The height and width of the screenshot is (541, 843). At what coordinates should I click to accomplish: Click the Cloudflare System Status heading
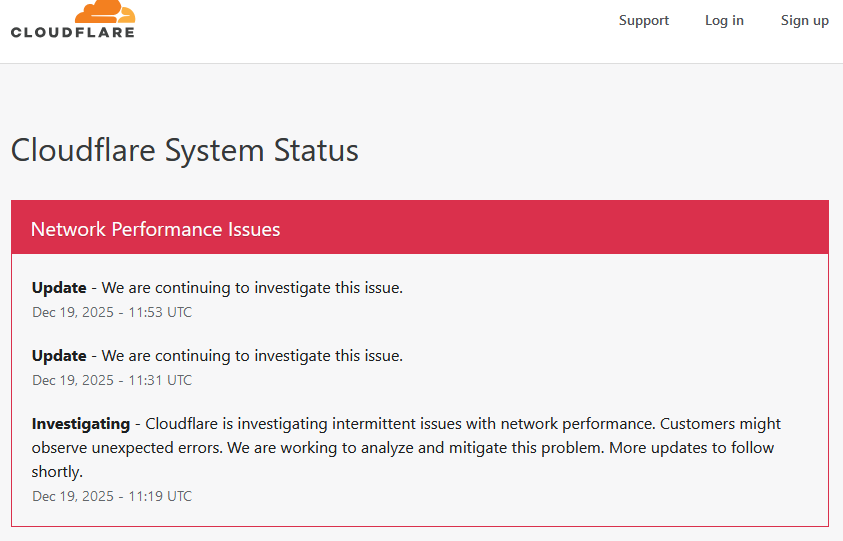click(184, 150)
